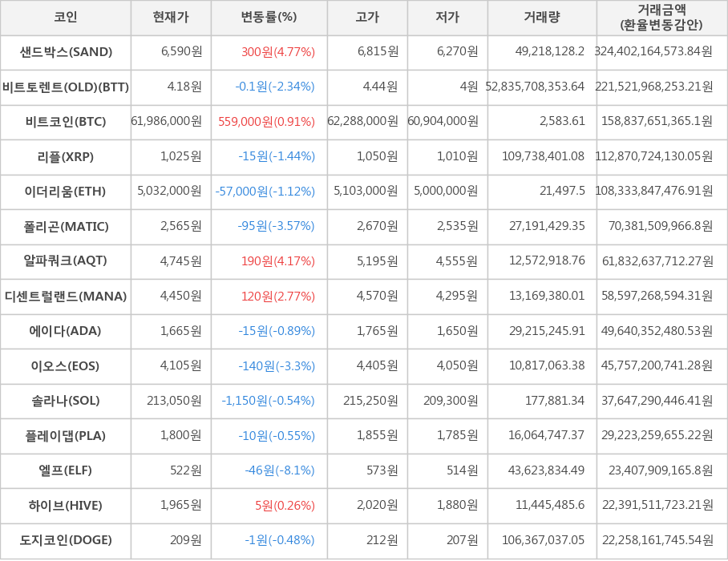
Task: Click HIVE change value 5원(0.26%)
Action: point(285,506)
